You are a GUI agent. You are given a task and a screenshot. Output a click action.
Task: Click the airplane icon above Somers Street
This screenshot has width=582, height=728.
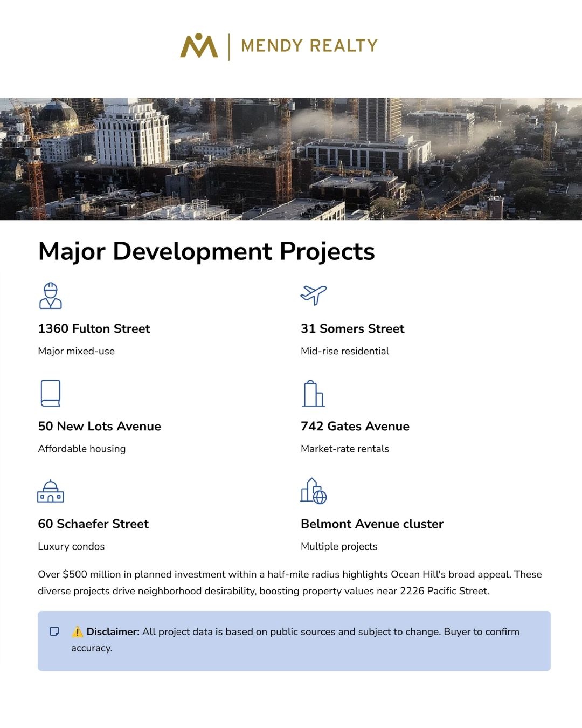click(314, 295)
